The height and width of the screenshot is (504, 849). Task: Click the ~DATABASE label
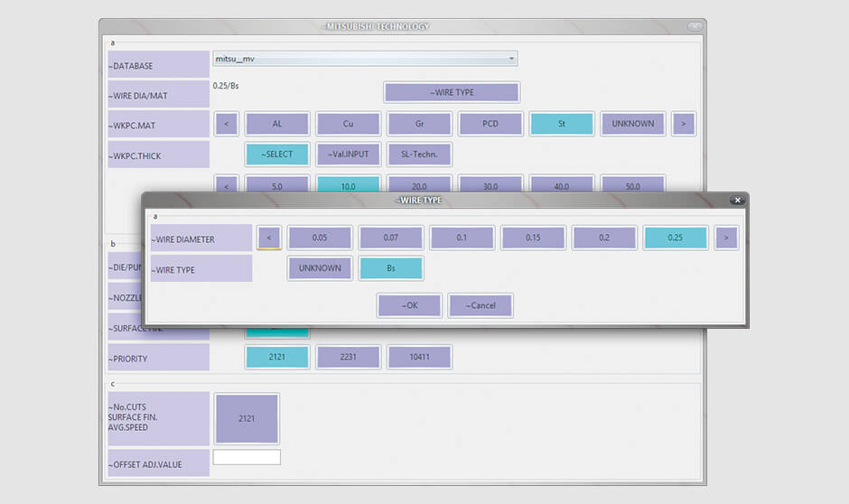(159, 64)
